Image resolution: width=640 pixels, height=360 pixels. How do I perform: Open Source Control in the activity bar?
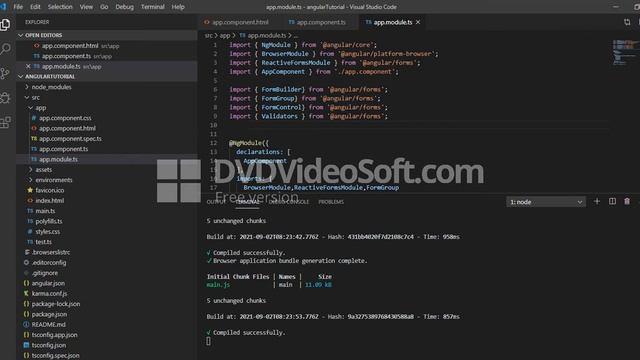coord(5,73)
